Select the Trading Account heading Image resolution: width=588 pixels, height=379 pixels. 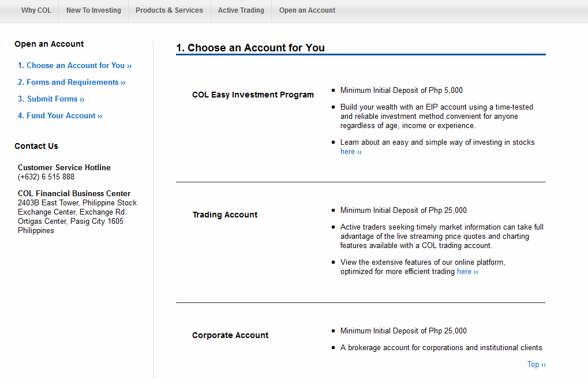[x=224, y=215]
